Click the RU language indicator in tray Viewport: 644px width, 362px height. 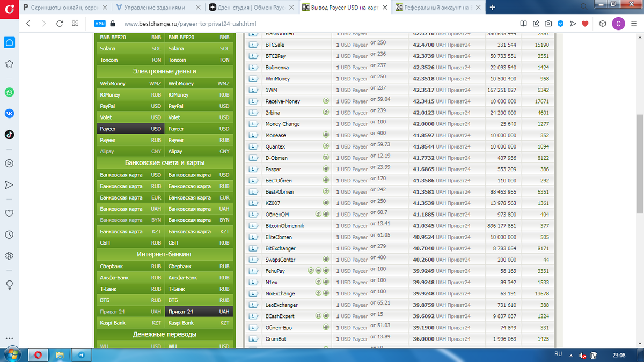pyautogui.click(x=558, y=355)
